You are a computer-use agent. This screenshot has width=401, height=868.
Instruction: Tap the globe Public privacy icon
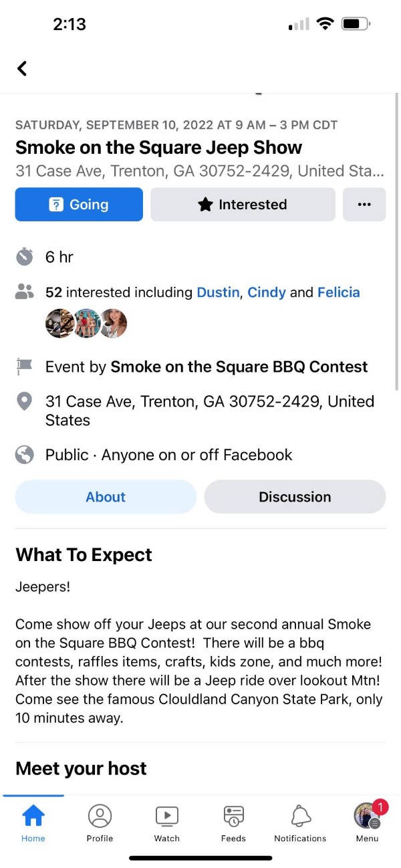point(24,455)
